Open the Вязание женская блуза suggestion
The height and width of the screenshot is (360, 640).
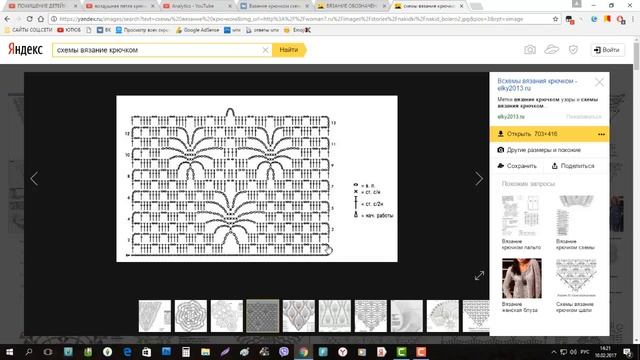coord(521,286)
